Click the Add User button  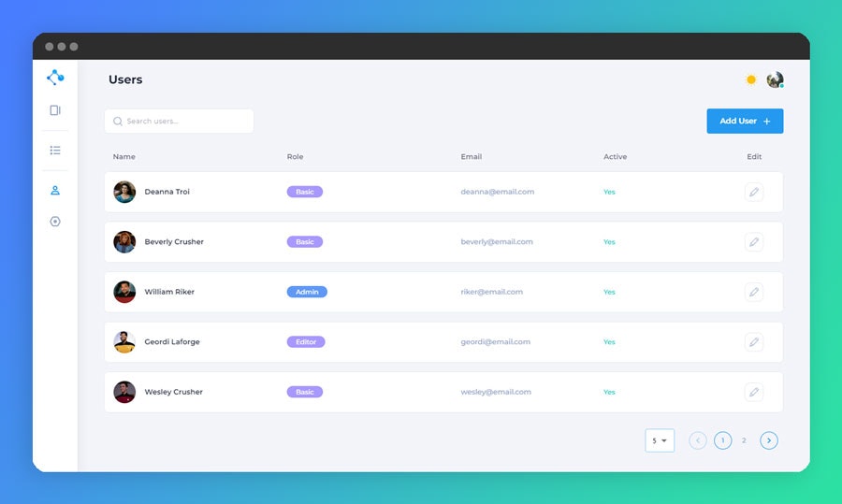point(745,122)
